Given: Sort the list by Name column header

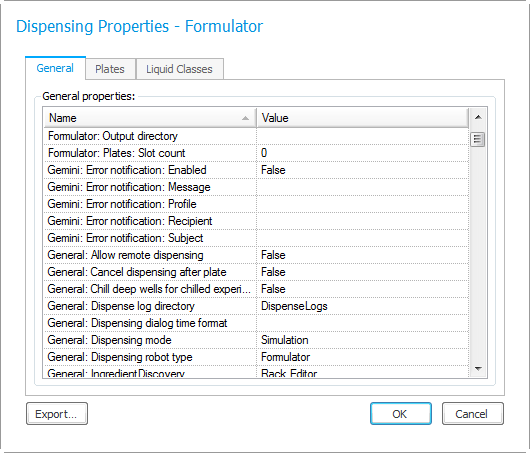Looking at the screenshot, I should tap(150, 118).
